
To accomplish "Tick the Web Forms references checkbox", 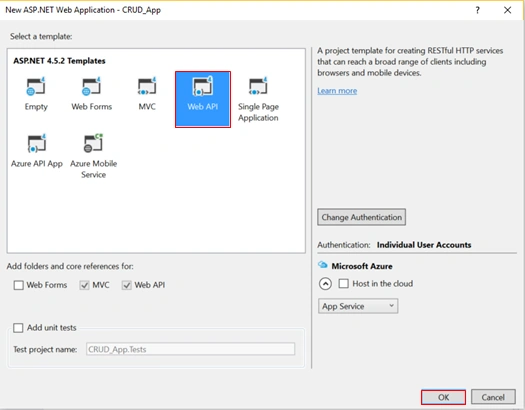I will 18,285.
